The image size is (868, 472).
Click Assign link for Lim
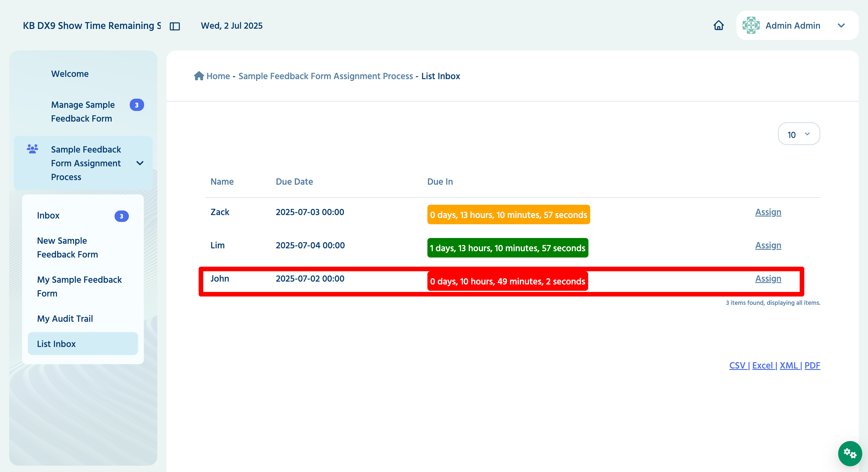pos(768,245)
